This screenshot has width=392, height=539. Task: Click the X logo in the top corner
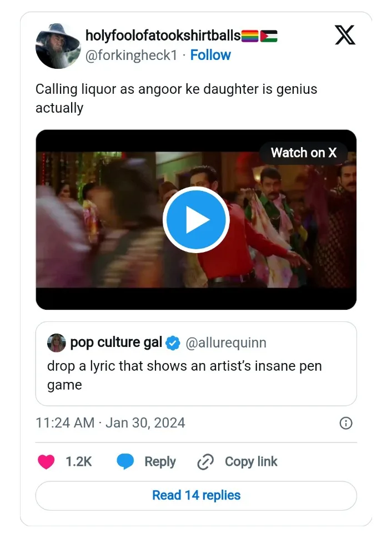pyautogui.click(x=346, y=36)
